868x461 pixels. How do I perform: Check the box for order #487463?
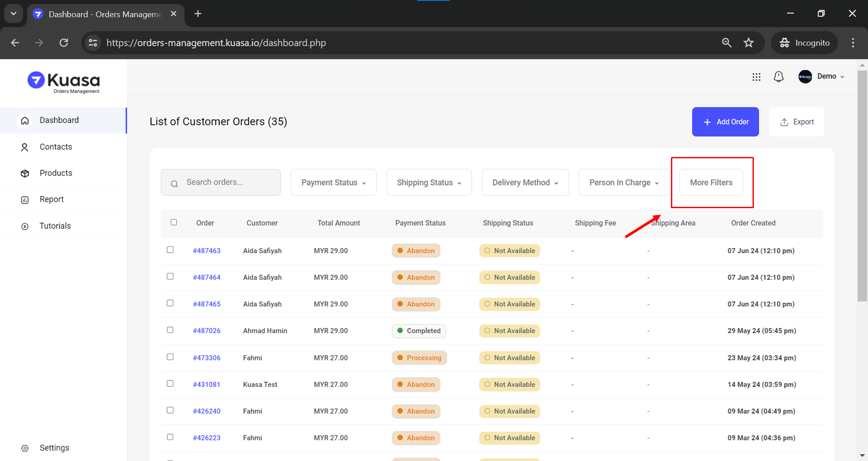tap(170, 250)
